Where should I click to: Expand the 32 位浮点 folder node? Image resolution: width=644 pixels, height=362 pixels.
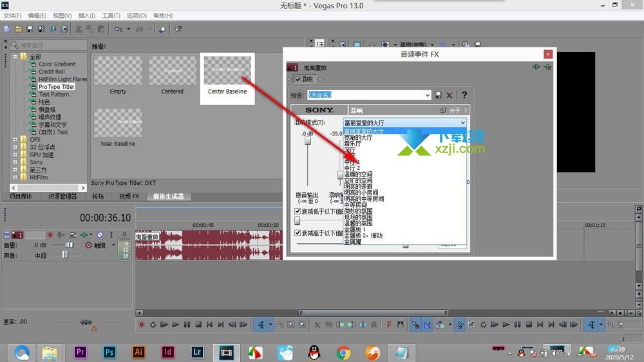pos(15,147)
